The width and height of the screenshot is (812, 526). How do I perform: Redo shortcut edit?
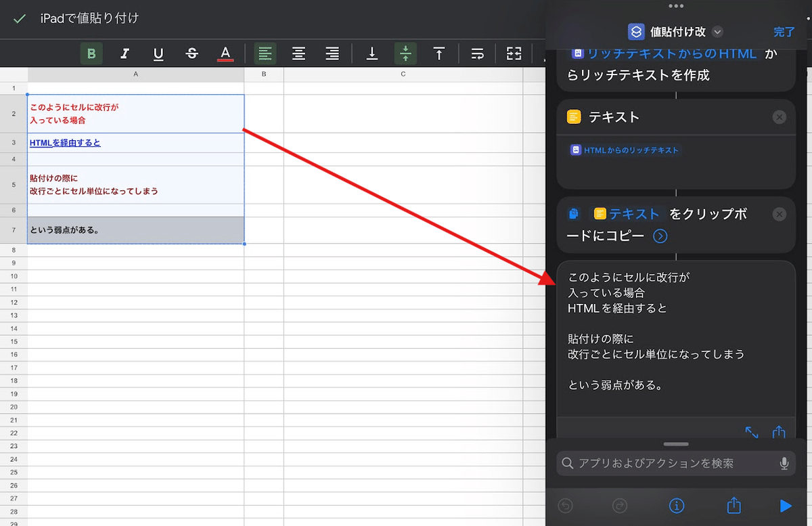620,506
